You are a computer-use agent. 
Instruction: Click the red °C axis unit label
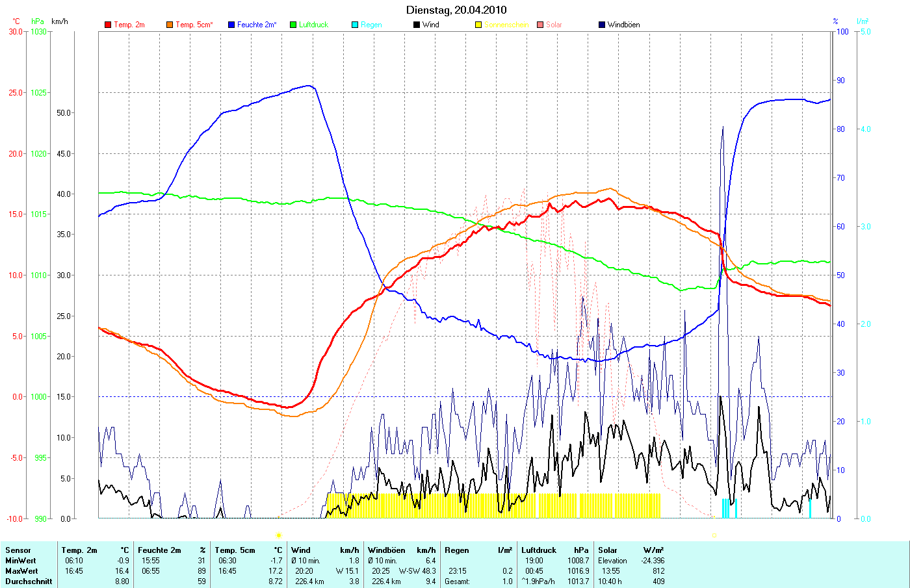[x=16, y=21]
